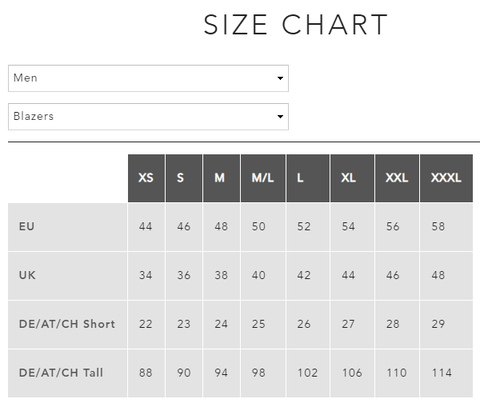Click the arrow on the Blazers dropdown

tap(280, 117)
